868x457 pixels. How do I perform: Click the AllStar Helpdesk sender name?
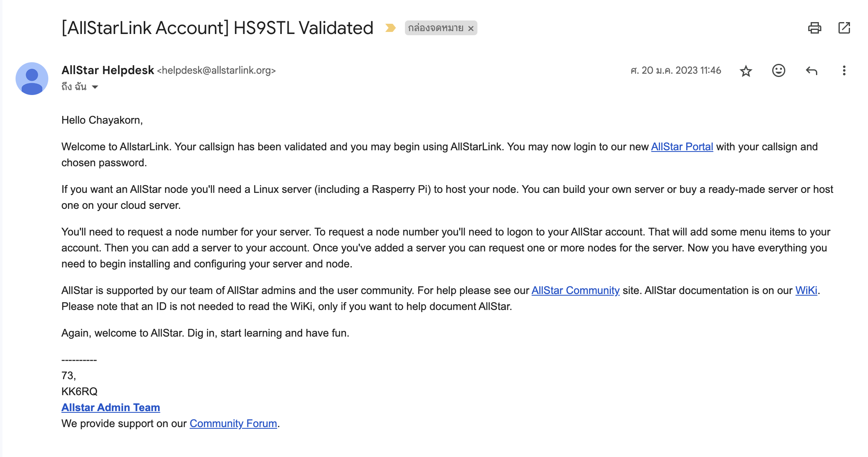108,70
